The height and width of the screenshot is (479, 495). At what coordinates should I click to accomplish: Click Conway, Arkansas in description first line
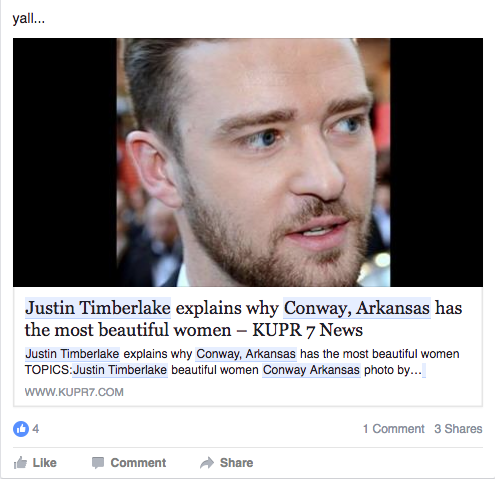[246, 354]
